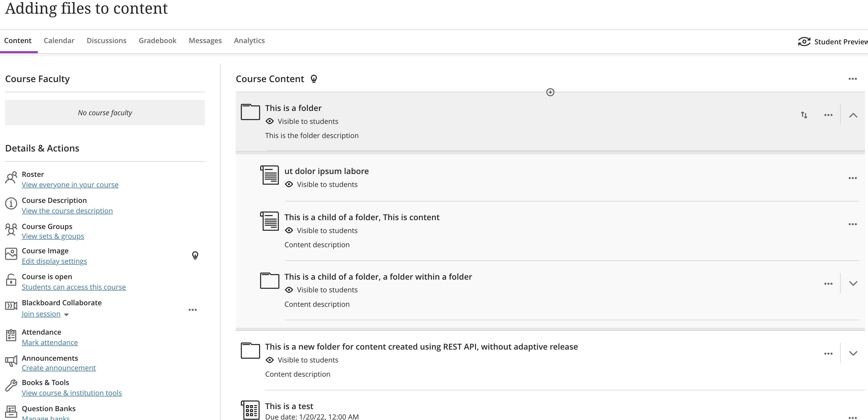Click the open padlock course icon
Image resolution: width=868 pixels, height=420 pixels.
[11, 280]
